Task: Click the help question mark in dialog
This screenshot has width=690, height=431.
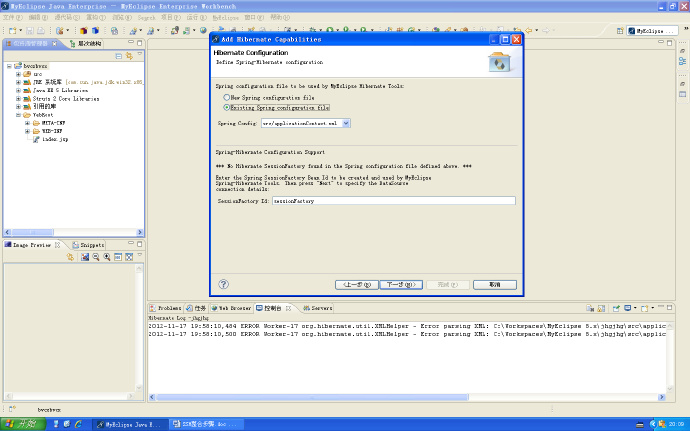Action: (x=224, y=284)
